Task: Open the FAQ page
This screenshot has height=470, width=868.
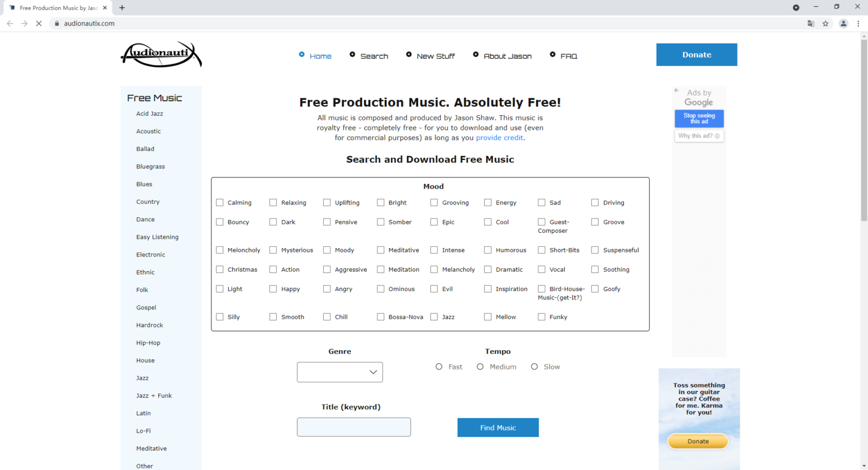Action: click(x=568, y=56)
